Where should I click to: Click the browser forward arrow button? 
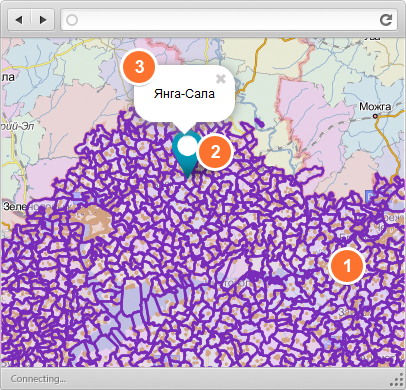pos(43,20)
